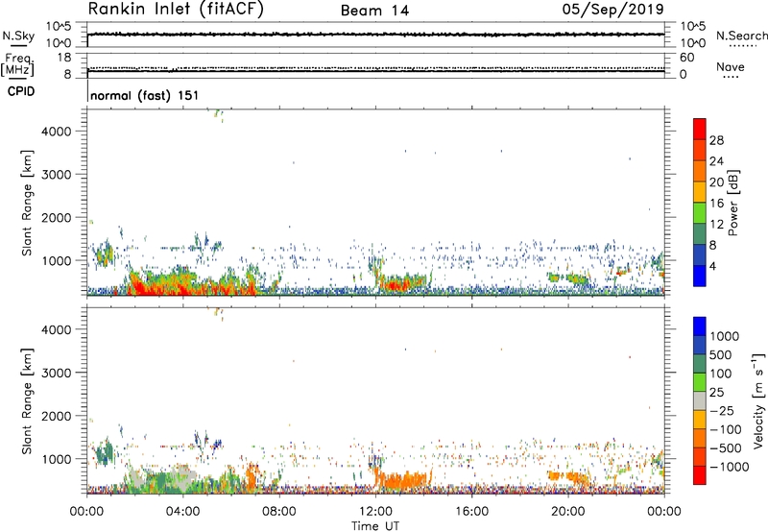Click the 'CPID' row label

point(21,91)
